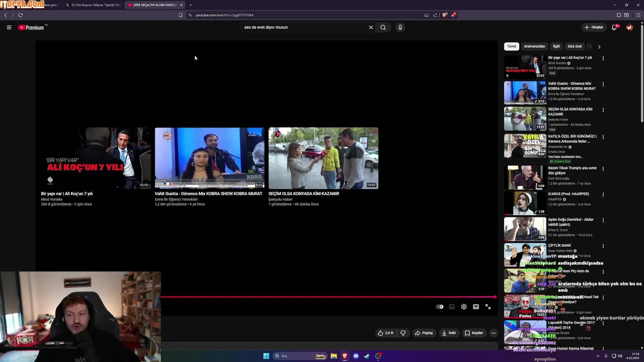
Task: Play endscreen video Ali Koç'un 7 yılı
Action: pyautogui.click(x=96, y=158)
